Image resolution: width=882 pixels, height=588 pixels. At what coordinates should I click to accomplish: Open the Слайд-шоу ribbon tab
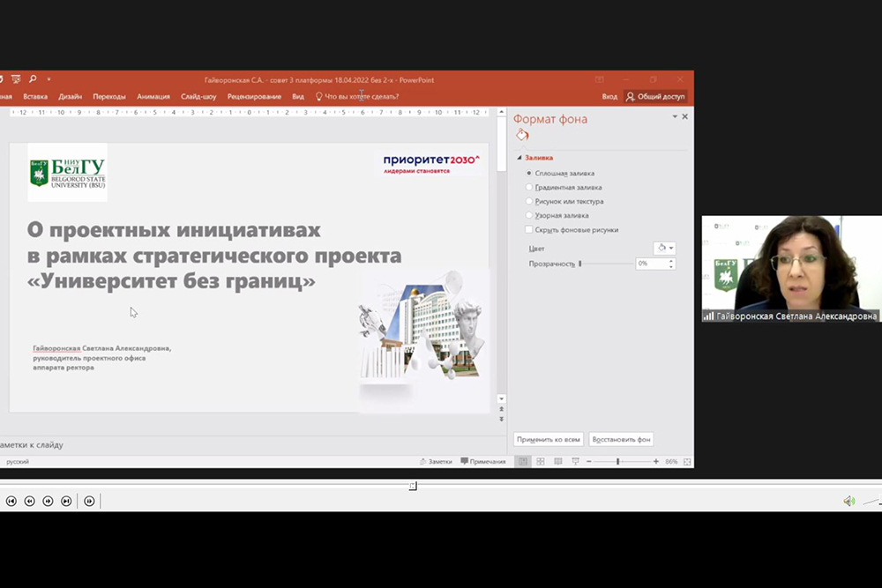[198, 96]
